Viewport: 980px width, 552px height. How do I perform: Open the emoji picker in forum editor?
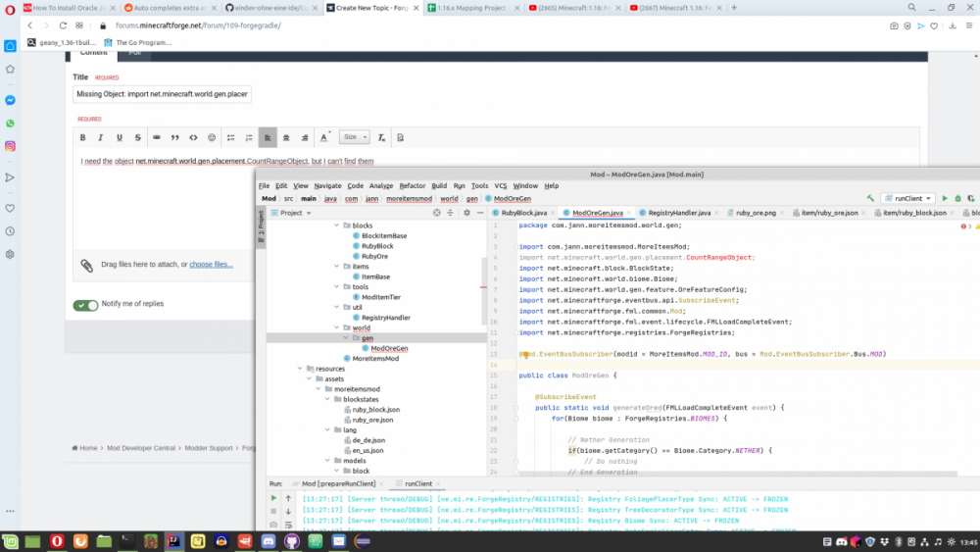pyautogui.click(x=212, y=137)
